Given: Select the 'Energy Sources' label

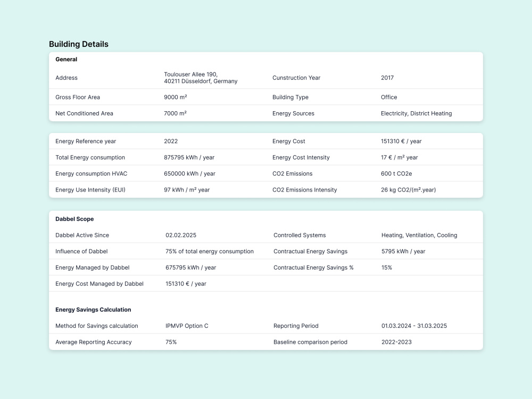Looking at the screenshot, I should coord(293,113).
